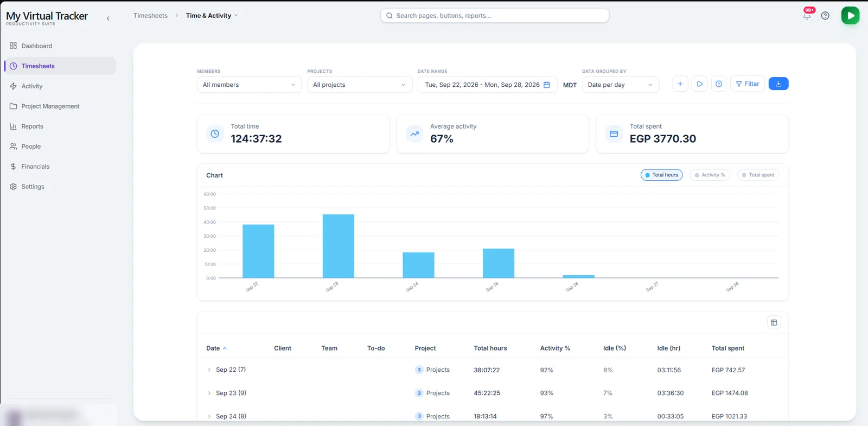Start the timer with the green play button
This screenshot has height=426, width=868.
[850, 16]
